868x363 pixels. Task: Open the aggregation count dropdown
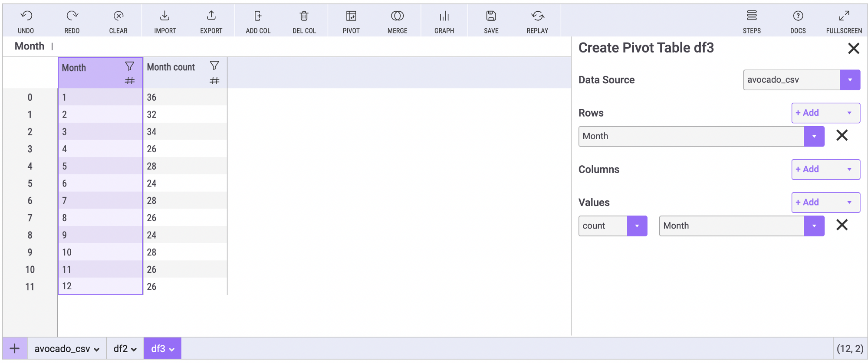(x=637, y=226)
